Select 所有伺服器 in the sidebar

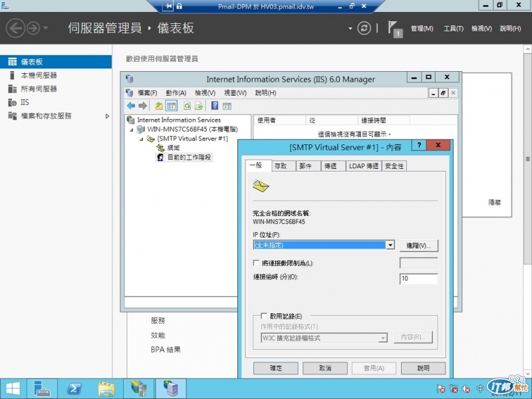[39, 89]
